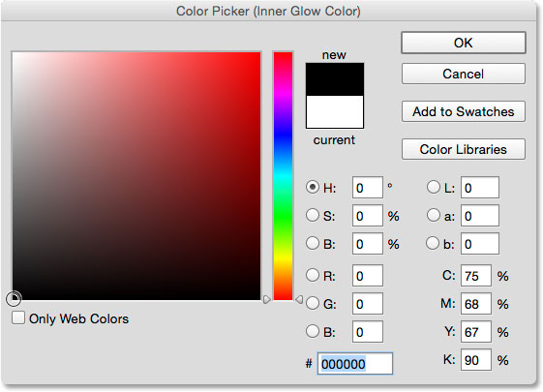The height and width of the screenshot is (392, 543).
Task: Click the hex color value field
Action: pyautogui.click(x=355, y=364)
